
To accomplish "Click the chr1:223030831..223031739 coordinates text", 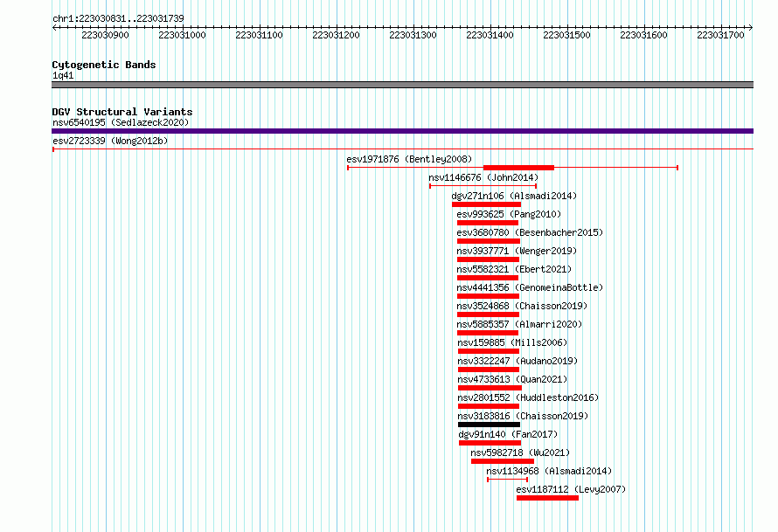I will [118, 18].
